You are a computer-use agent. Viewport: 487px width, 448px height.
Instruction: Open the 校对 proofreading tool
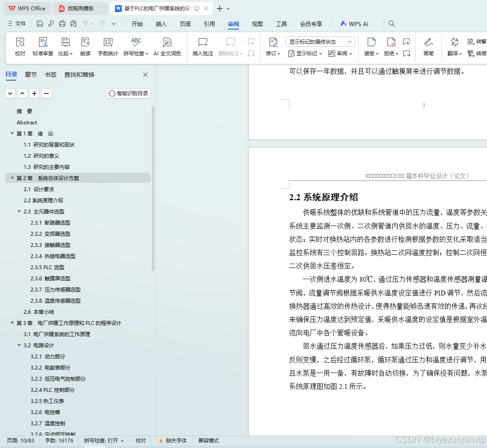[20, 47]
